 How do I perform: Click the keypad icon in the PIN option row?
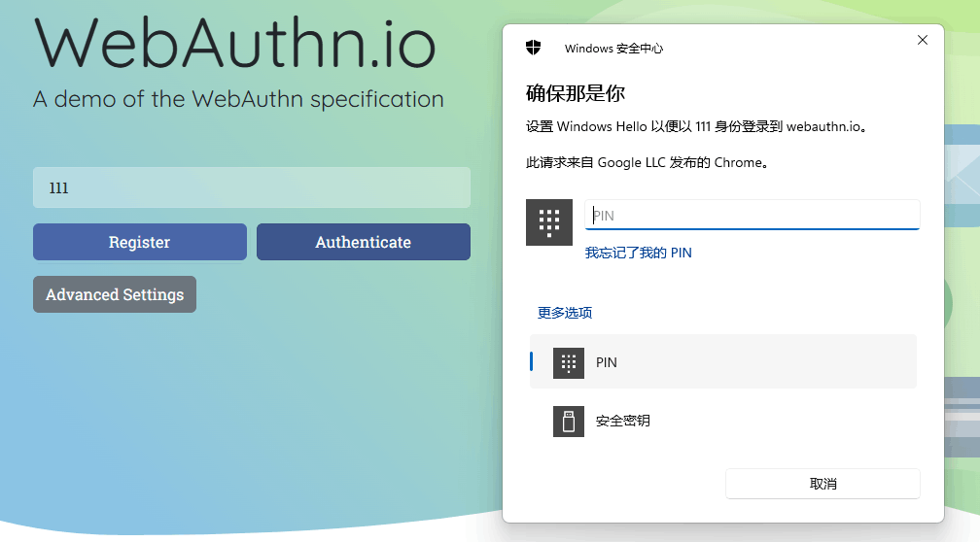(x=569, y=363)
